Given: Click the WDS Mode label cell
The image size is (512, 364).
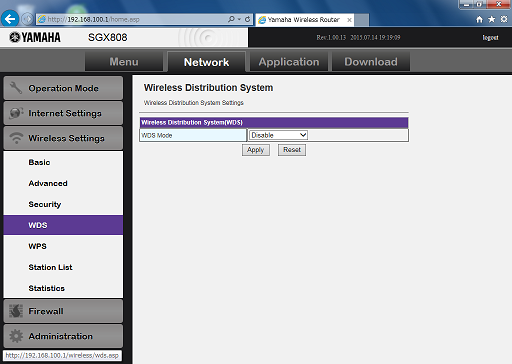Looking at the screenshot, I should [x=193, y=135].
